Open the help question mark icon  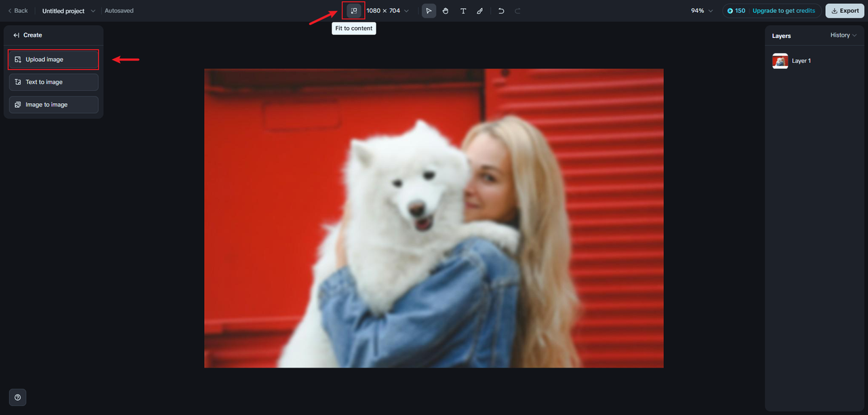tap(18, 397)
